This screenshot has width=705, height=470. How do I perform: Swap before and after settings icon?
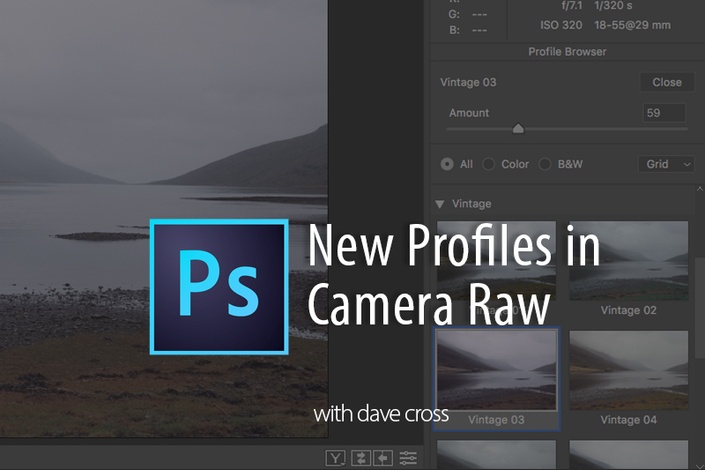[361, 458]
